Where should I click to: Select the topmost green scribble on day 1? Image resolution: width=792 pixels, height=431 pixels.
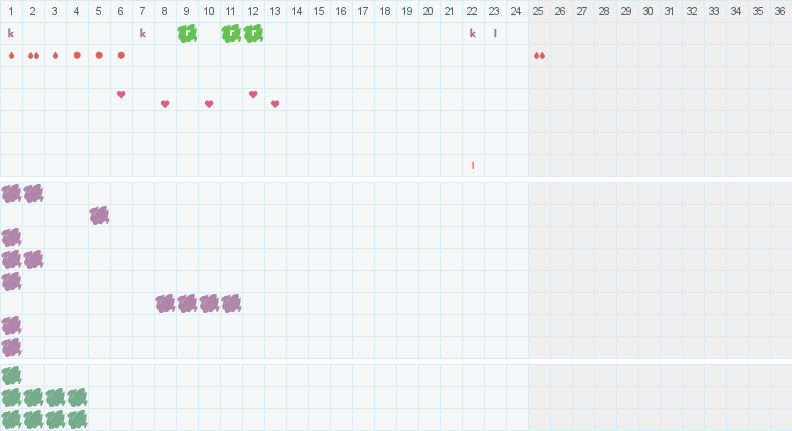pos(11,375)
